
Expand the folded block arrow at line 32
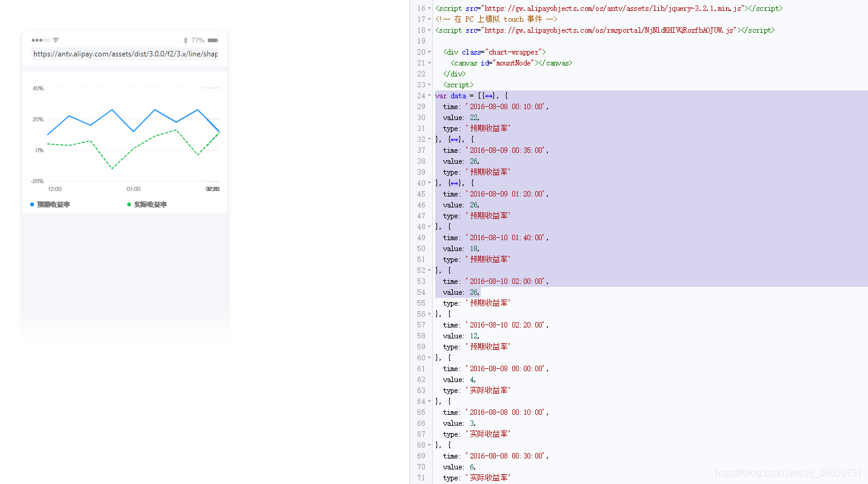pos(430,139)
